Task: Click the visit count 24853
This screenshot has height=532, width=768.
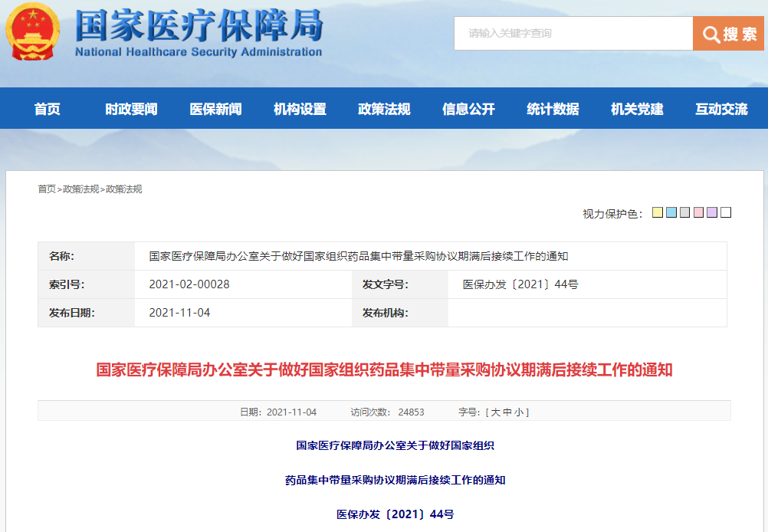Action: [411, 412]
